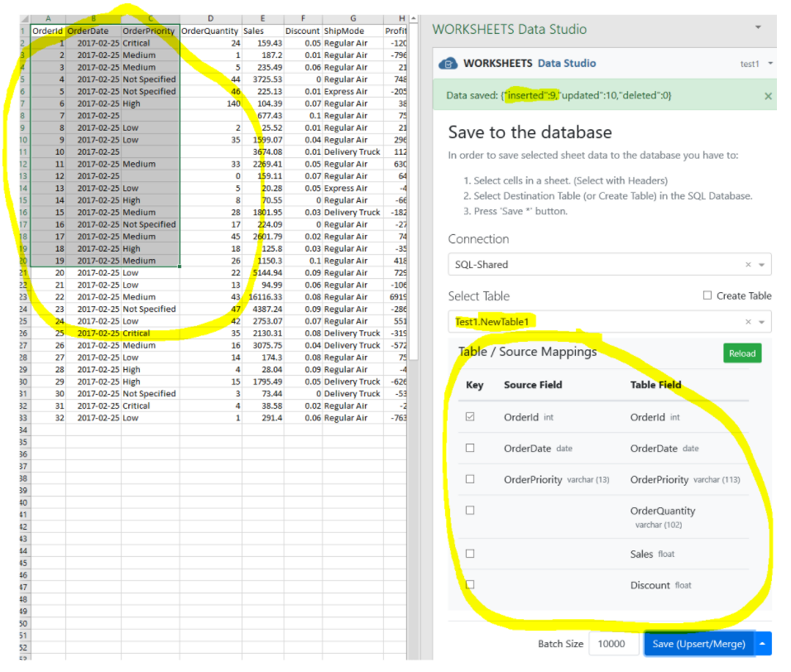Select column F header
The image size is (791, 672).
303,19
